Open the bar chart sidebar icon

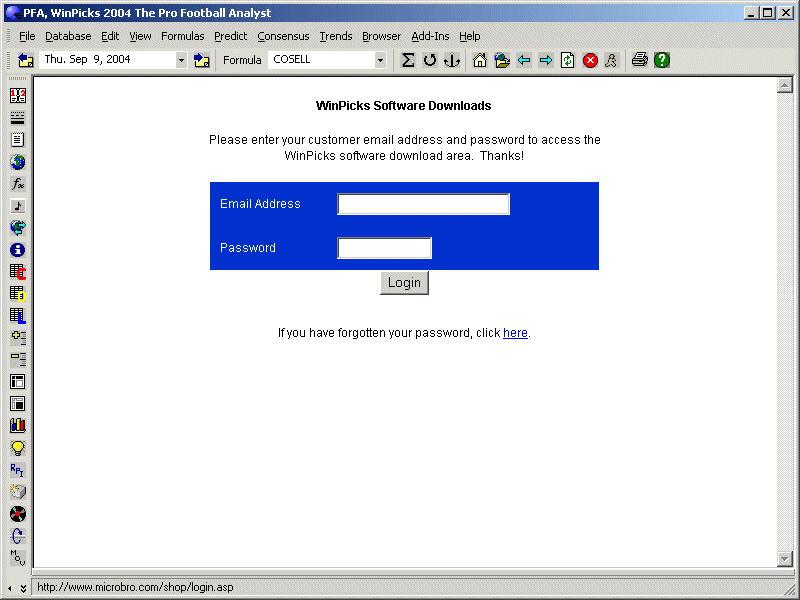18,426
